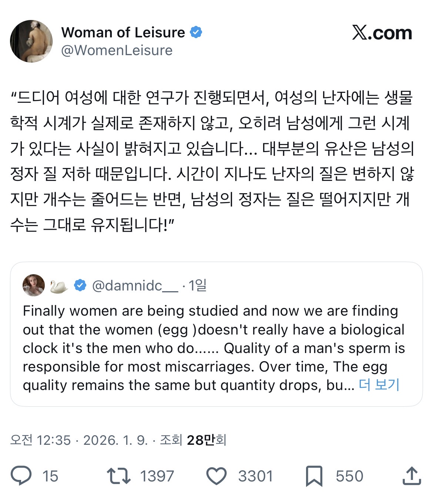Viewport: 433px width, 504px height.
Task: Click the 1397 repost count
Action: pos(157,476)
